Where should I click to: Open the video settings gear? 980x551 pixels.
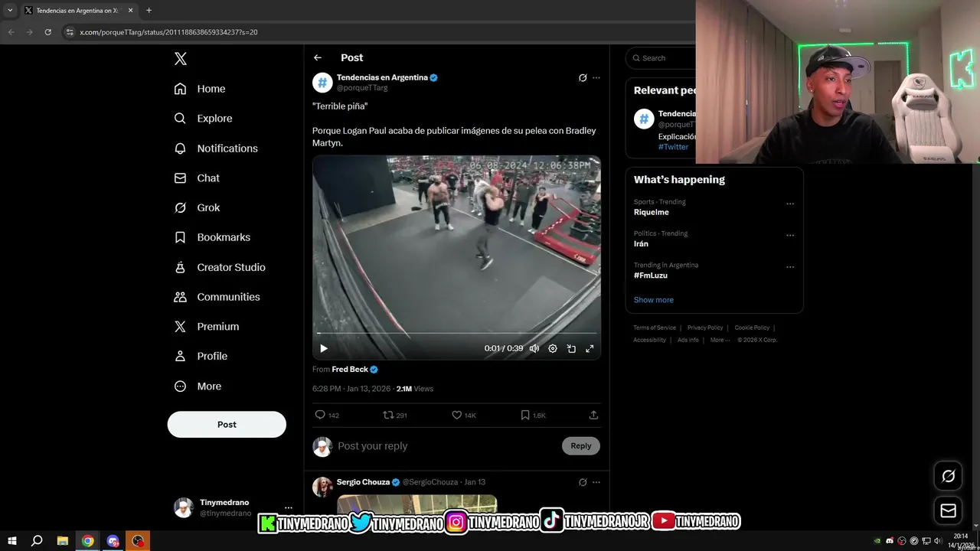click(553, 348)
